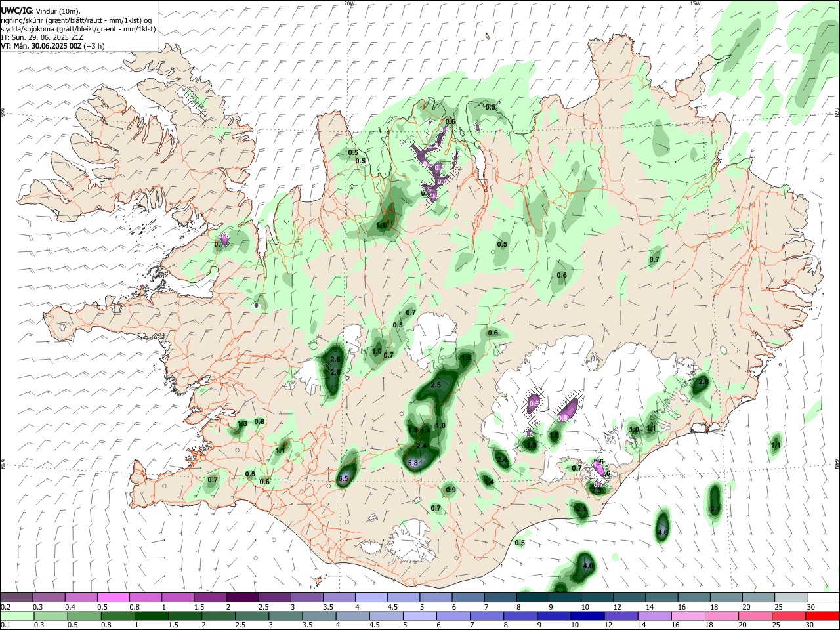Click the 2.6 precipitation value on the map

tap(335, 360)
